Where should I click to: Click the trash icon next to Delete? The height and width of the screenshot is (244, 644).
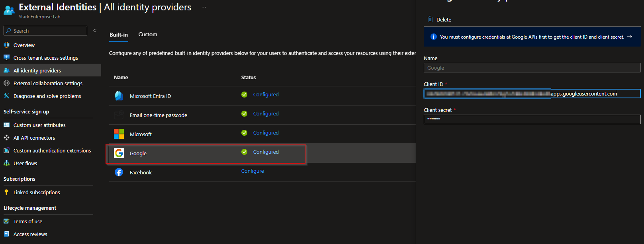coord(430,19)
